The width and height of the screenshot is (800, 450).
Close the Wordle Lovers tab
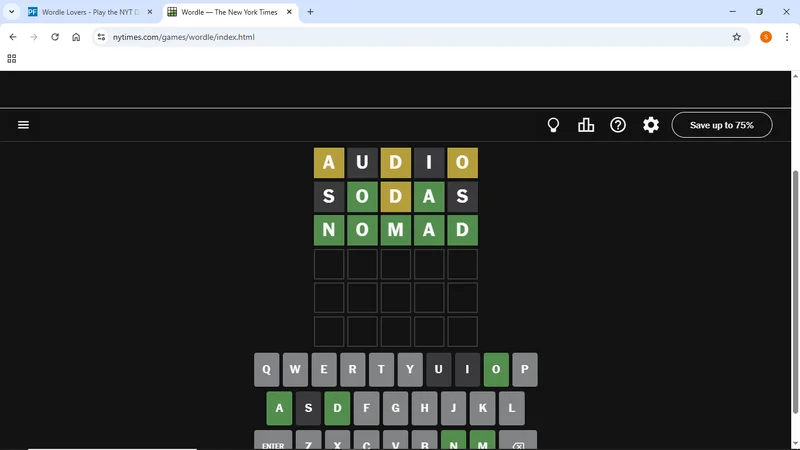click(149, 12)
